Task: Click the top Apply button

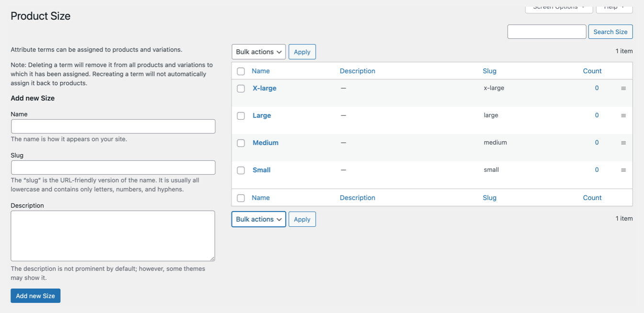Action: [302, 52]
